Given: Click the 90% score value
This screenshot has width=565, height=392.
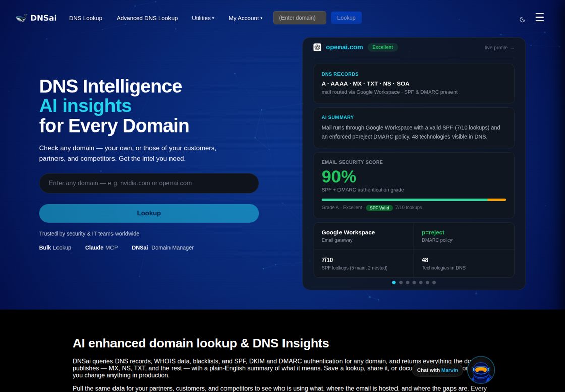Looking at the screenshot, I should point(338,177).
